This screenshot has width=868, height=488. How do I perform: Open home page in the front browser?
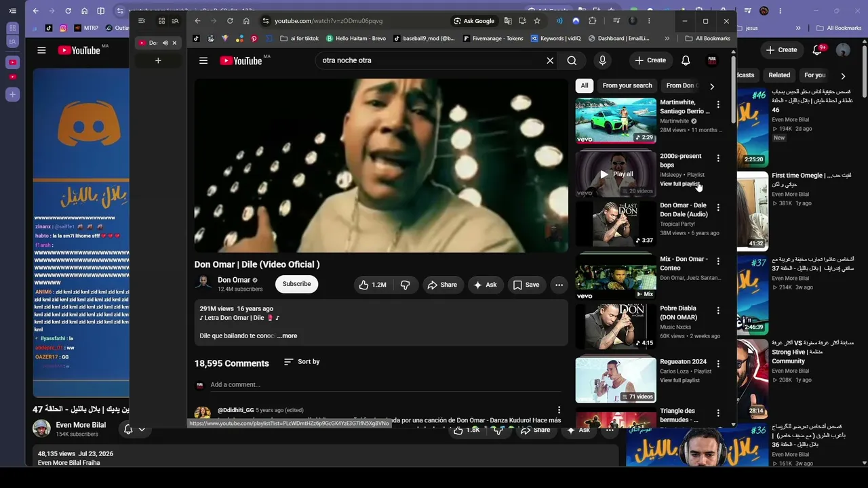click(x=246, y=21)
